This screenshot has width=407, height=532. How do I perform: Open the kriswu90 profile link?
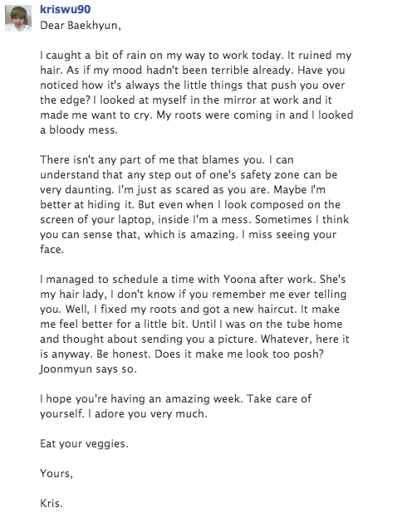coord(65,9)
